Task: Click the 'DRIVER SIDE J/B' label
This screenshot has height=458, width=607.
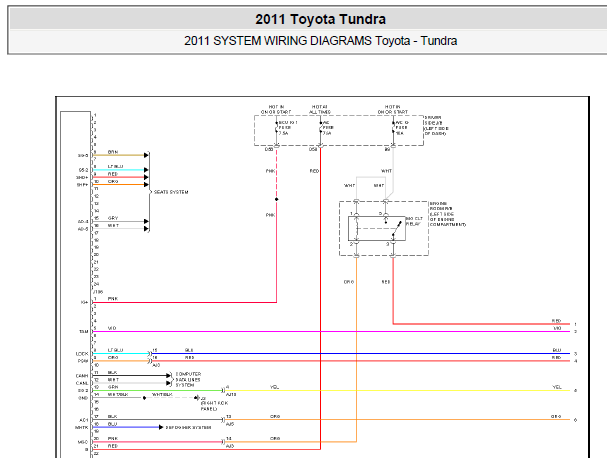Action: click(436, 125)
